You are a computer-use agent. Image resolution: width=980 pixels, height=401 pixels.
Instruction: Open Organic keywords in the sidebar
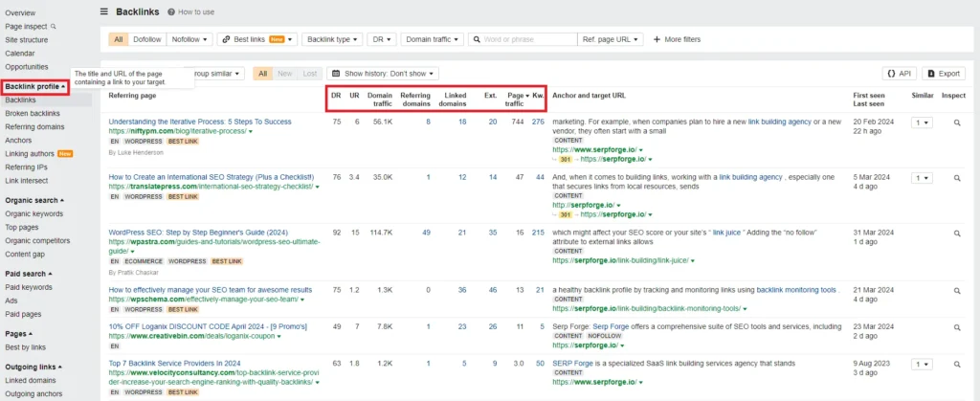33,213
